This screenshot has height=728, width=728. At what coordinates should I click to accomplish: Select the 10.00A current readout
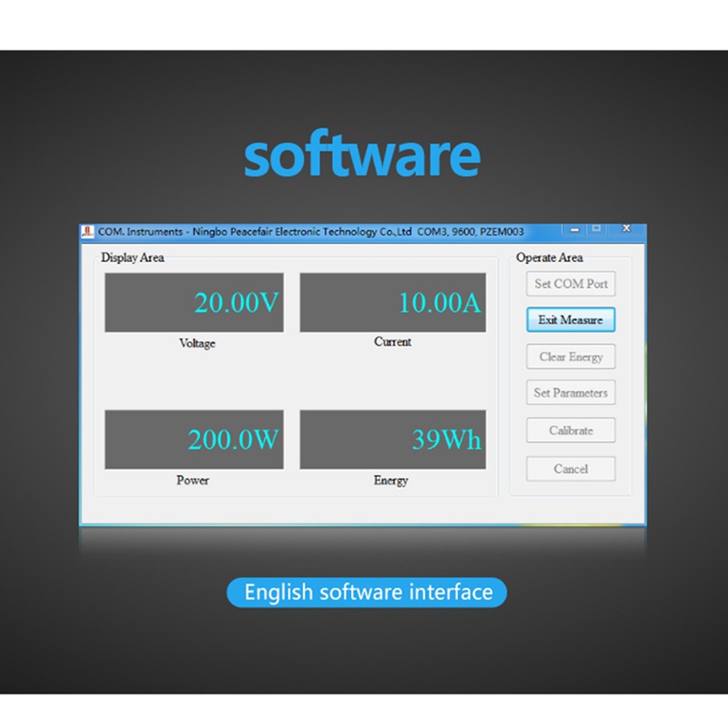click(390, 303)
